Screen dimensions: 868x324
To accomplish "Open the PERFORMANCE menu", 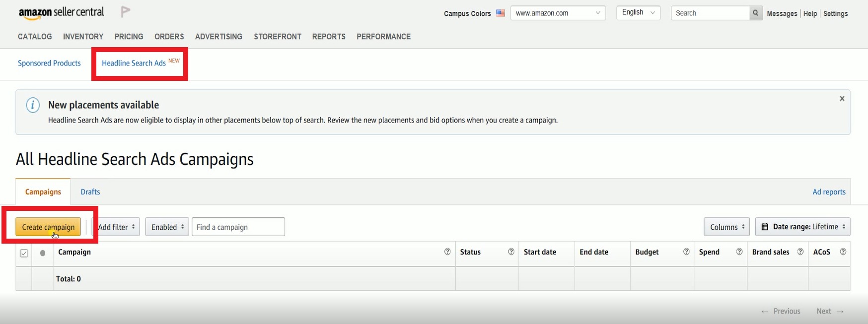I will click(x=383, y=37).
